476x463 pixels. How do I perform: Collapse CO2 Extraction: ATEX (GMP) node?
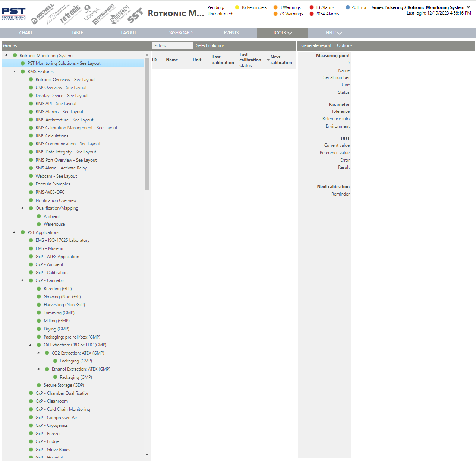(38, 353)
